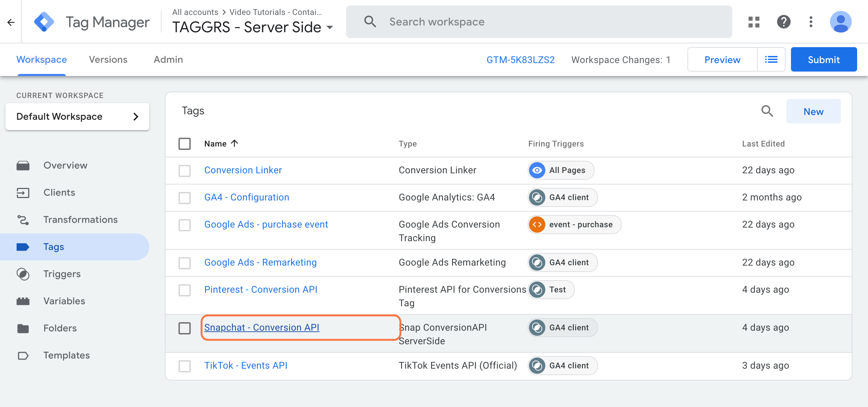868x407 pixels.
Task: Switch to the Admin tab
Action: click(168, 59)
